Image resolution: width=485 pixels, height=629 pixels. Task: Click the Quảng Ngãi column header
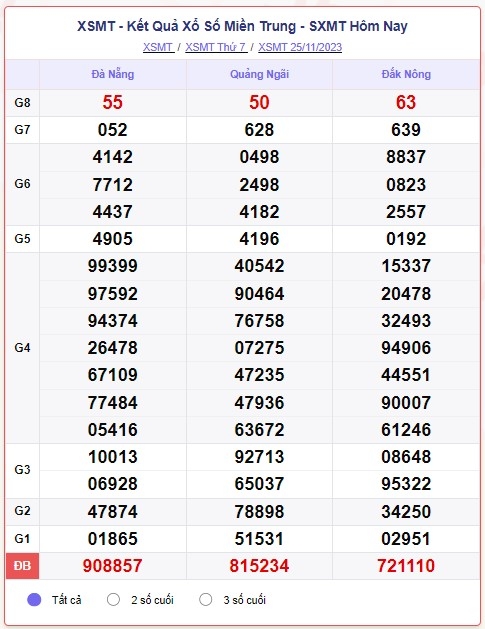[260, 74]
